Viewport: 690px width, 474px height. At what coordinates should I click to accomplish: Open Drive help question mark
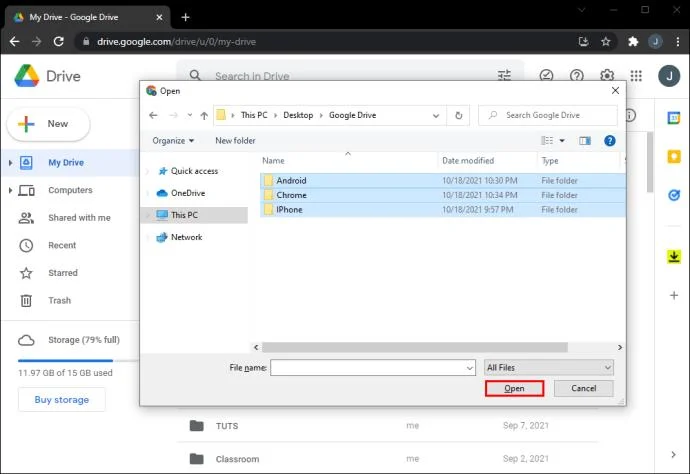576,76
